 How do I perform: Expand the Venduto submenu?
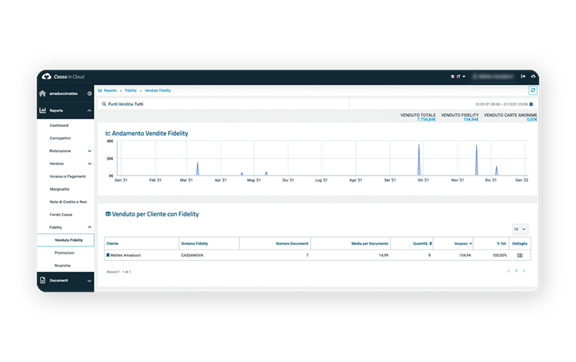click(x=89, y=164)
